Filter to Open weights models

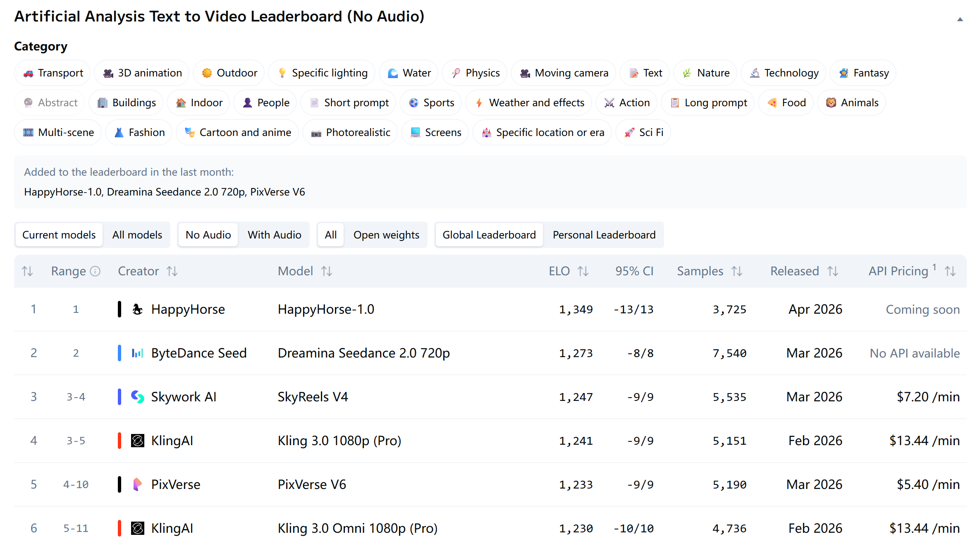coord(386,235)
